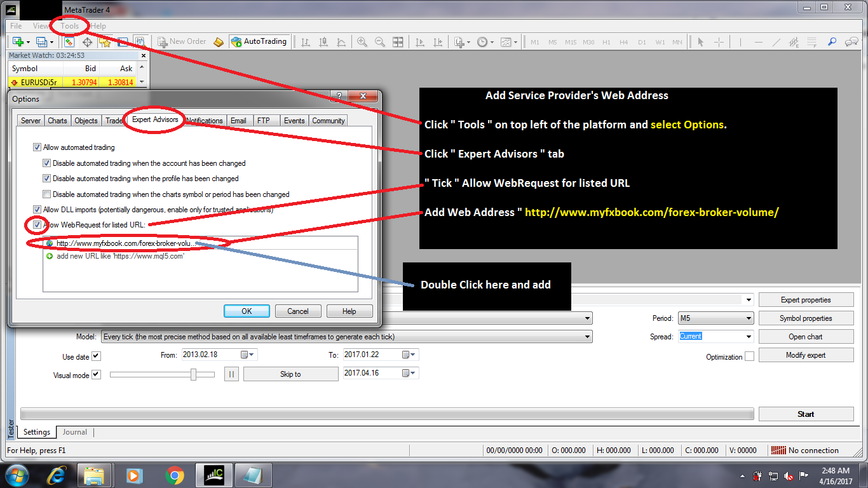Click the Open chart button
Image resolution: width=868 pixels, height=488 pixels.
click(806, 337)
